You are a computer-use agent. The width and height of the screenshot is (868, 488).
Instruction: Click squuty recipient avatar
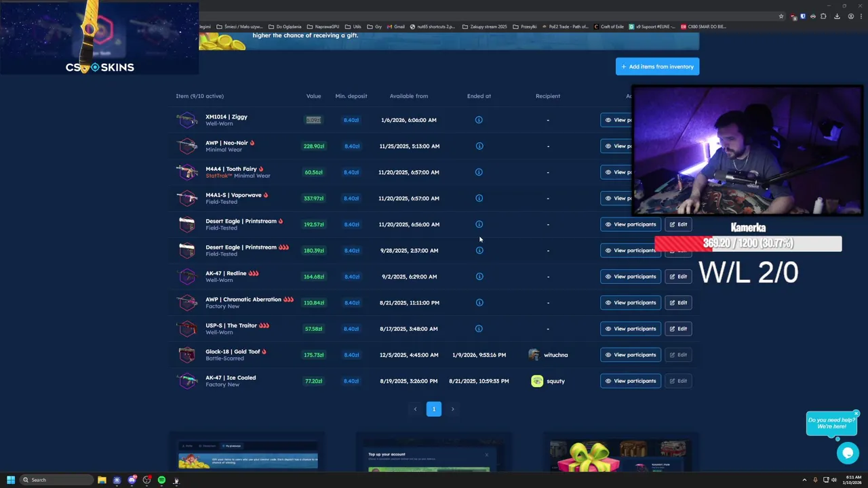(537, 381)
